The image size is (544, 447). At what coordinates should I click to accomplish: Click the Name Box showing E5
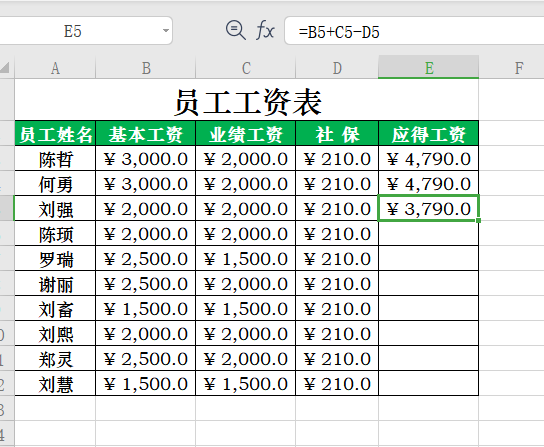click(x=86, y=31)
